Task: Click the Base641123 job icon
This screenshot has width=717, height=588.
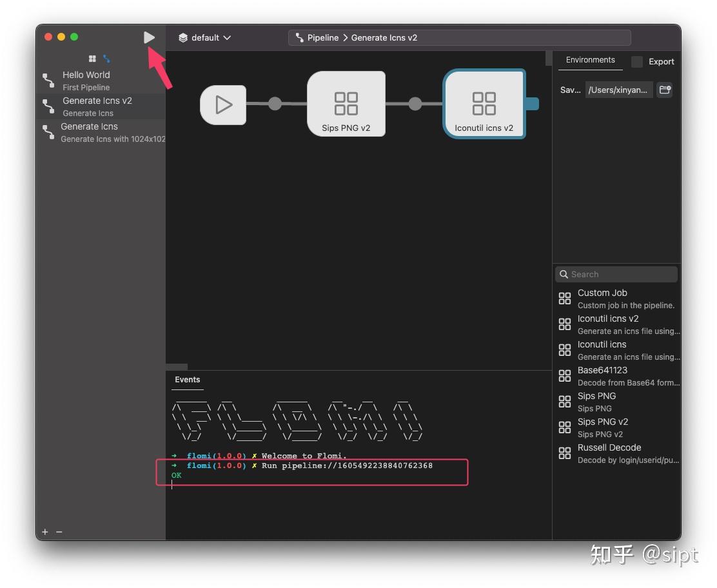Action: pos(565,375)
